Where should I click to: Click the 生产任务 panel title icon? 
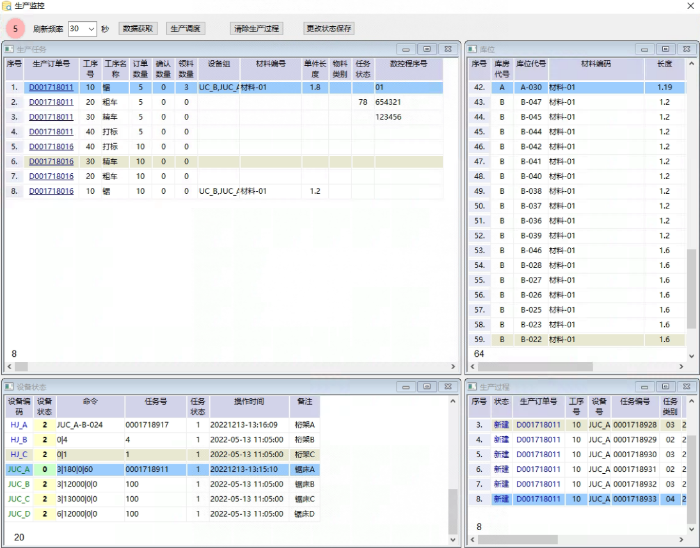tap(10, 48)
